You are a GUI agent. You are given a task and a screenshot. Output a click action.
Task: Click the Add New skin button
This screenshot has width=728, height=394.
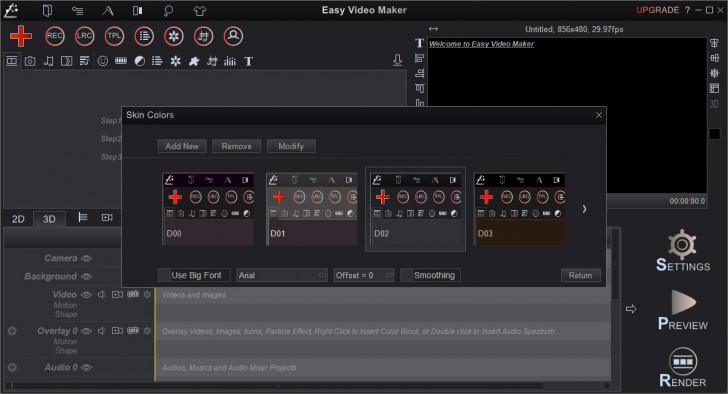point(182,146)
